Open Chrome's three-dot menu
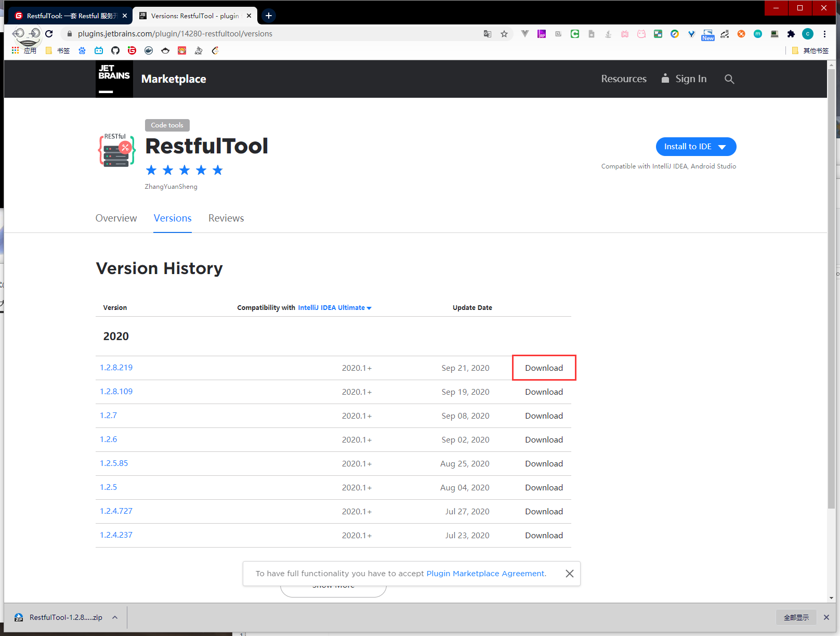Screen dimensions: 840x636 tap(824, 34)
